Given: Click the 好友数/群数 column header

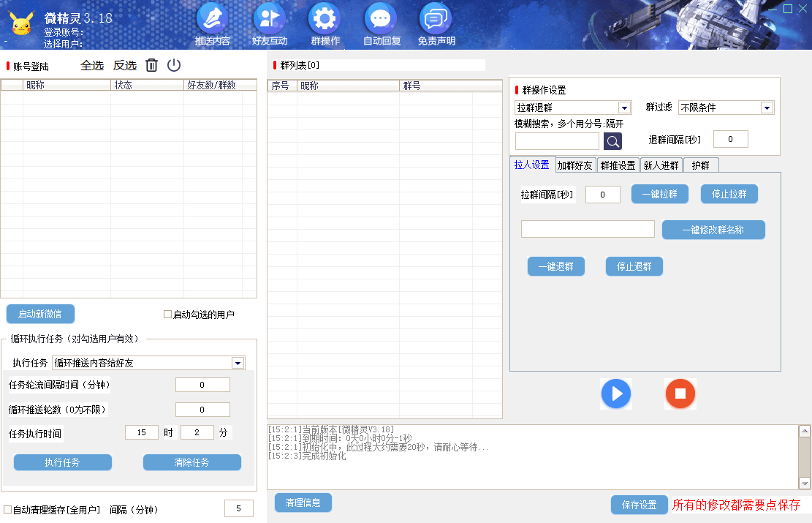Looking at the screenshot, I should [x=220, y=85].
